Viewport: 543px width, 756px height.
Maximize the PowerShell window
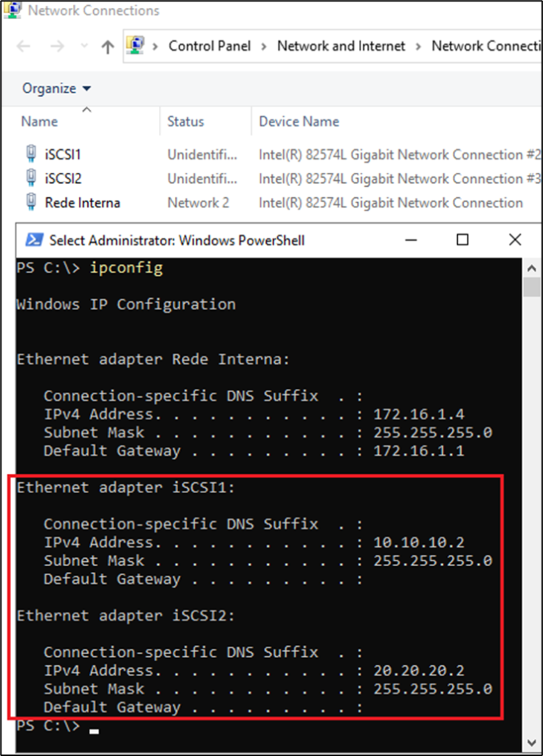462,240
